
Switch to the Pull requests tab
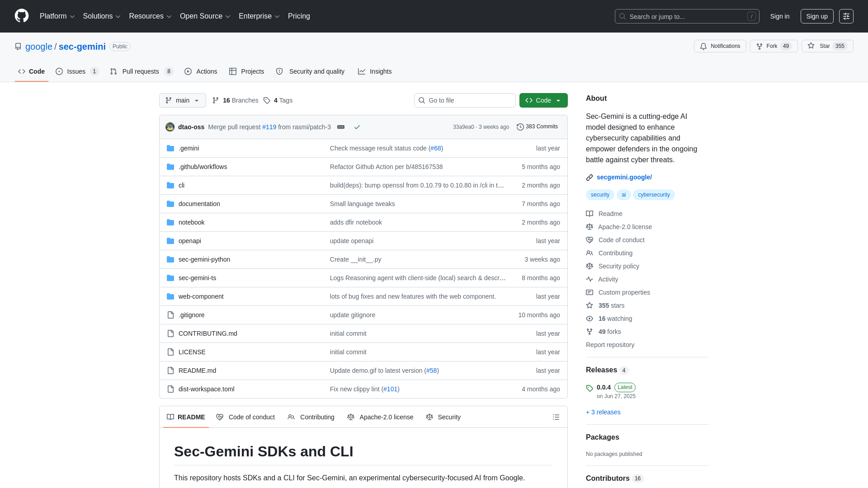[142, 71]
